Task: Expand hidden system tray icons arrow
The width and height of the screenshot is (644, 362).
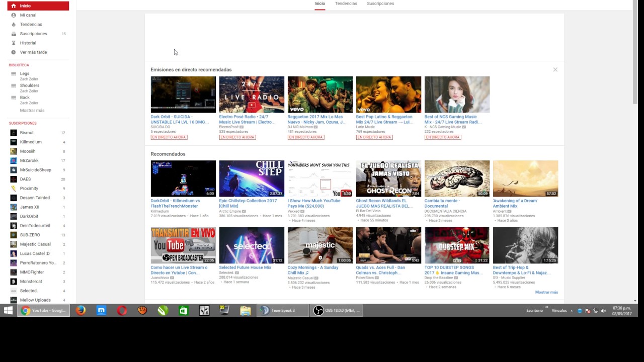Action: coord(572,311)
